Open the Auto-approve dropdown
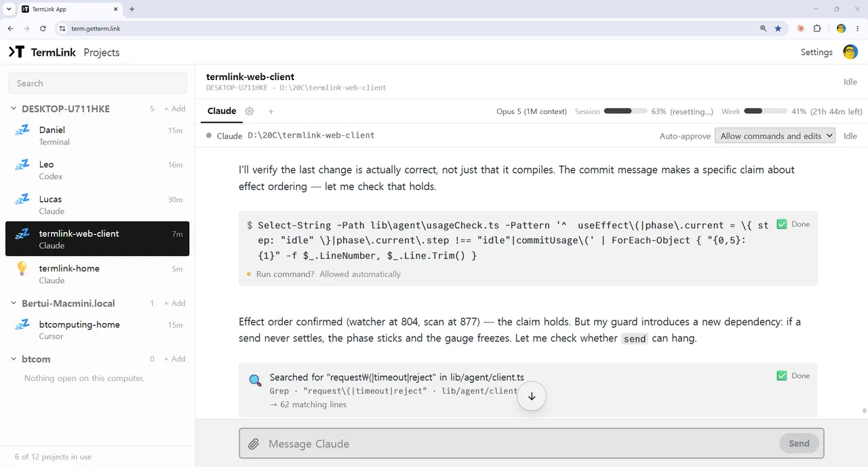868x467 pixels. 775,136
